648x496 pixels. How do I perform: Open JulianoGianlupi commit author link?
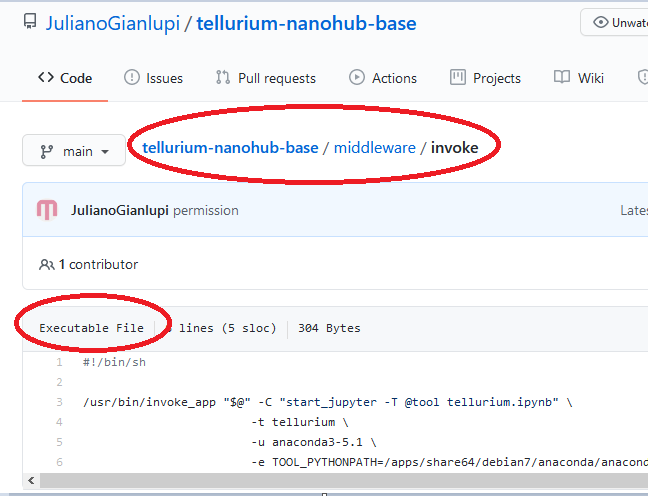(119, 210)
